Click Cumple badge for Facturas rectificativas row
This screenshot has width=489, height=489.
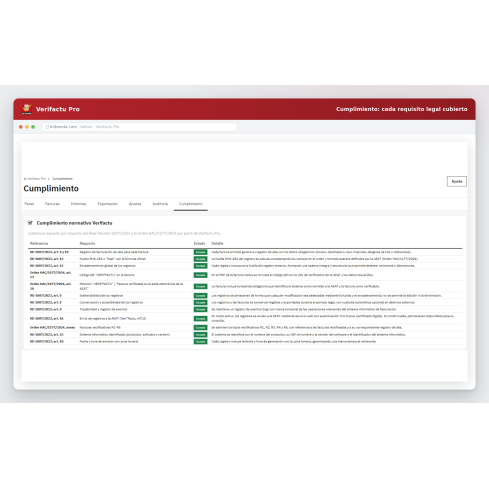(x=200, y=328)
